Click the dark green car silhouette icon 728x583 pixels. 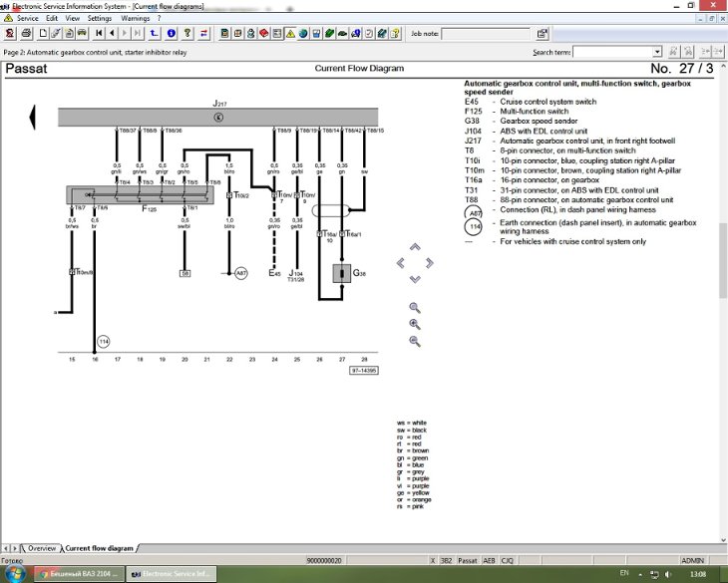coord(342,34)
